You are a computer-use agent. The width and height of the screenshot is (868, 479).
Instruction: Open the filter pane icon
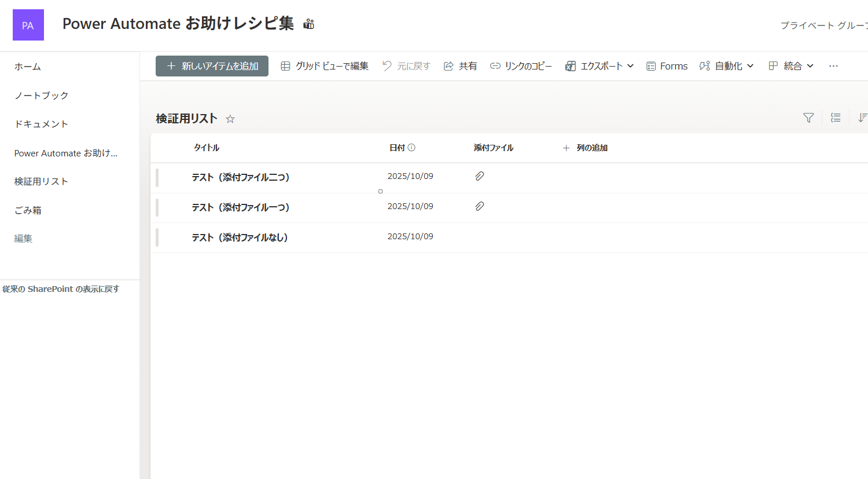[808, 118]
